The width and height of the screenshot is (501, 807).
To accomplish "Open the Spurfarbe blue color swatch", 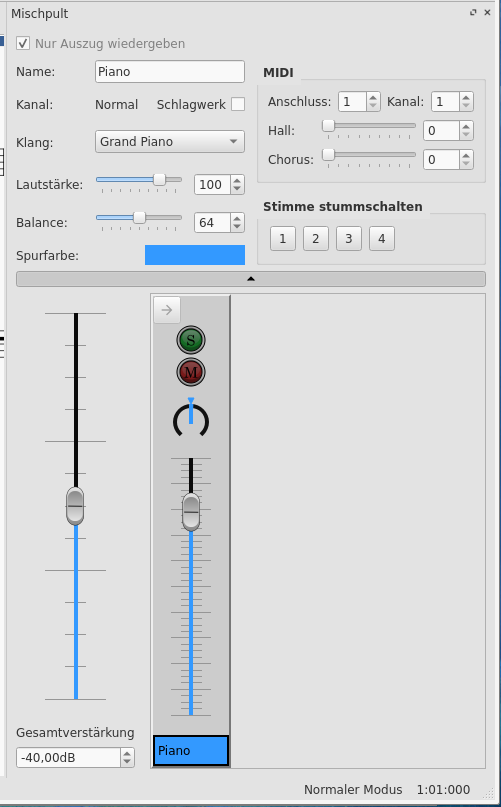I will [x=195, y=255].
